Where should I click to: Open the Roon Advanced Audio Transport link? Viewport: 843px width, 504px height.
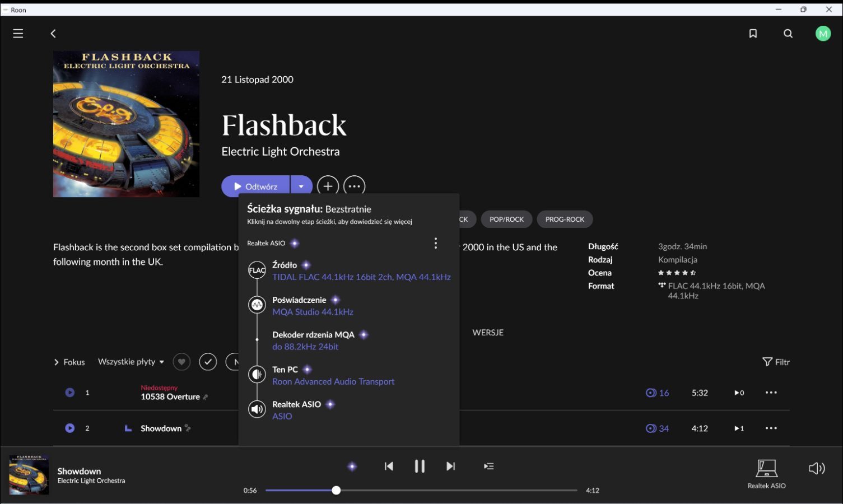(333, 381)
